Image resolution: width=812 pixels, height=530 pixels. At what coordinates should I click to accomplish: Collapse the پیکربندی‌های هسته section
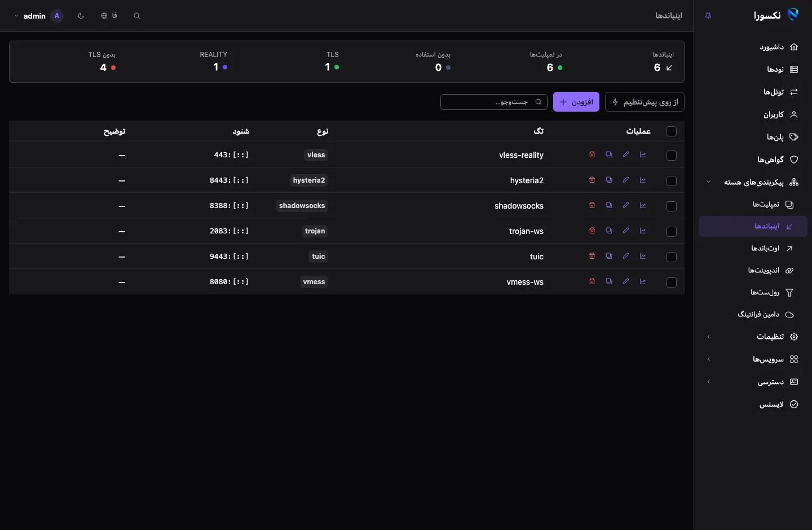pyautogui.click(x=753, y=182)
